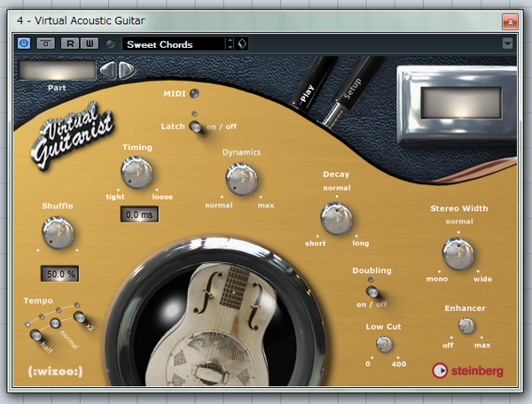
Task: Click the 'loose' label under Timing
Action: click(162, 197)
